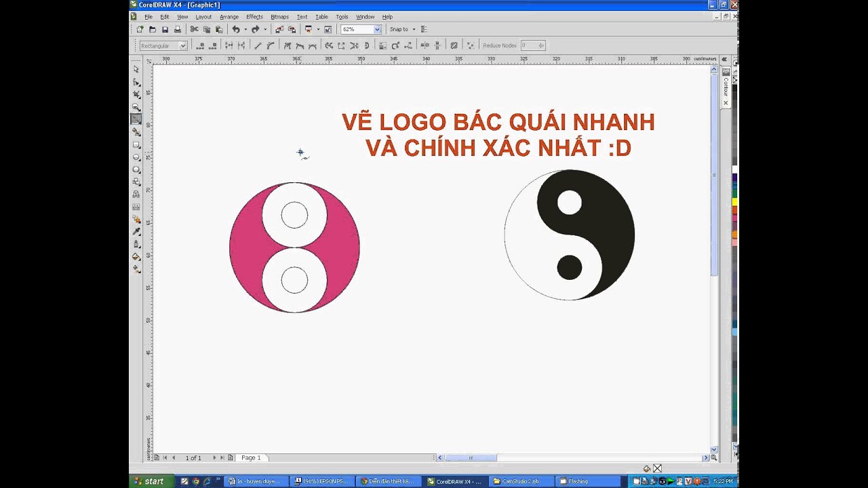The image size is (868, 488).
Task: Paste from clipboard
Action: pyautogui.click(x=219, y=29)
